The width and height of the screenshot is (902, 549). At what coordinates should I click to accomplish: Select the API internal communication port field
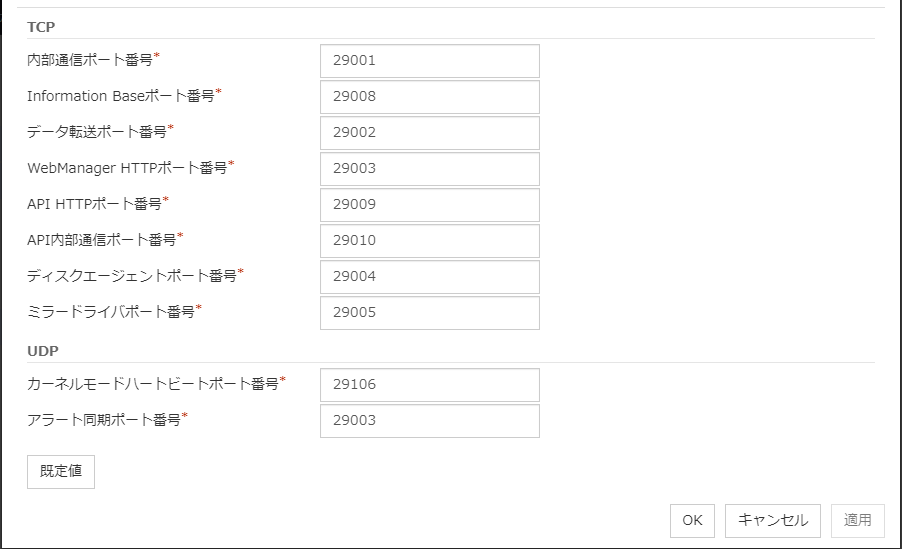coord(429,240)
